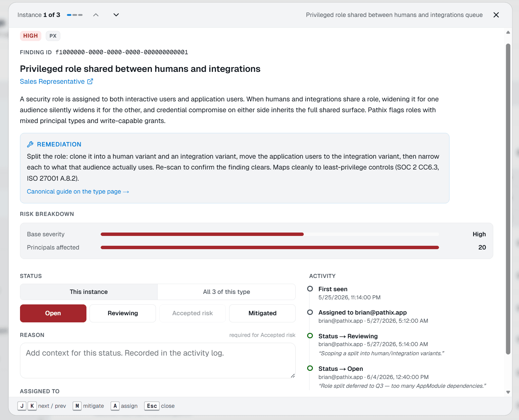The image size is (519, 420).
Task: Click the scrollbar up arrow
Action: (x=508, y=33)
